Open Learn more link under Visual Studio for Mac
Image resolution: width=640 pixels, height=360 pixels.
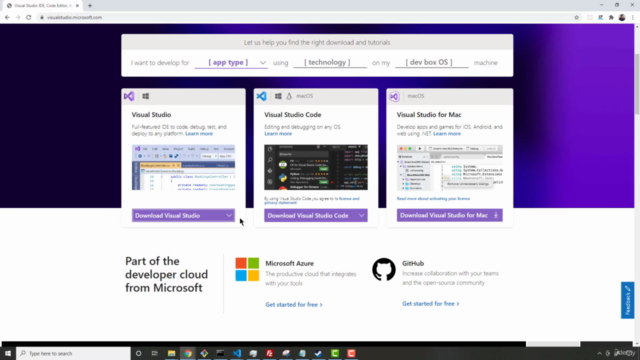point(447,133)
